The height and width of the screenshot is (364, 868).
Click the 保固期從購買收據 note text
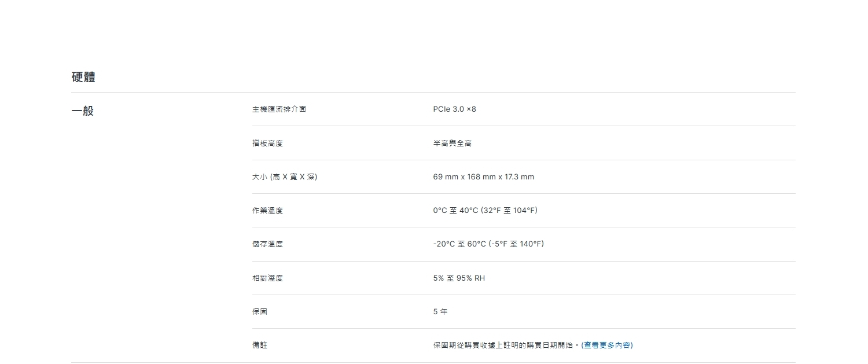505,345
